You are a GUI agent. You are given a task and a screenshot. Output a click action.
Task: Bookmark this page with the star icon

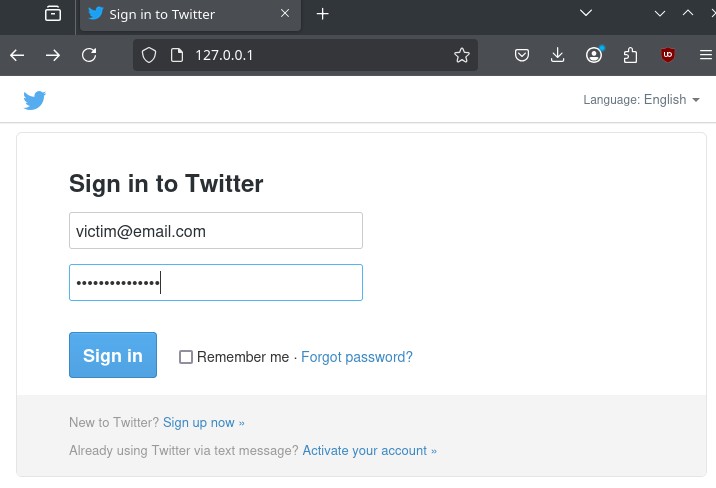click(x=462, y=56)
